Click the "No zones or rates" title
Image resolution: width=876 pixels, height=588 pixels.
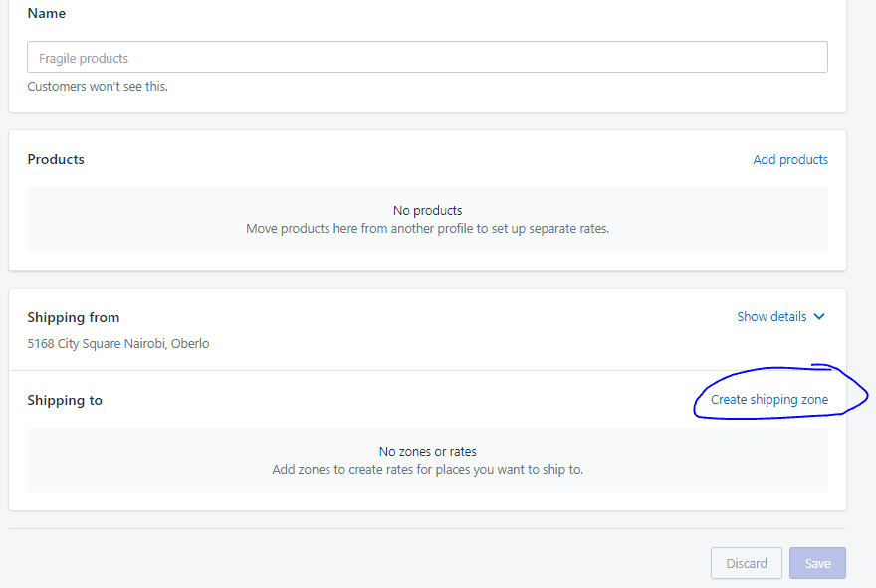[427, 451]
